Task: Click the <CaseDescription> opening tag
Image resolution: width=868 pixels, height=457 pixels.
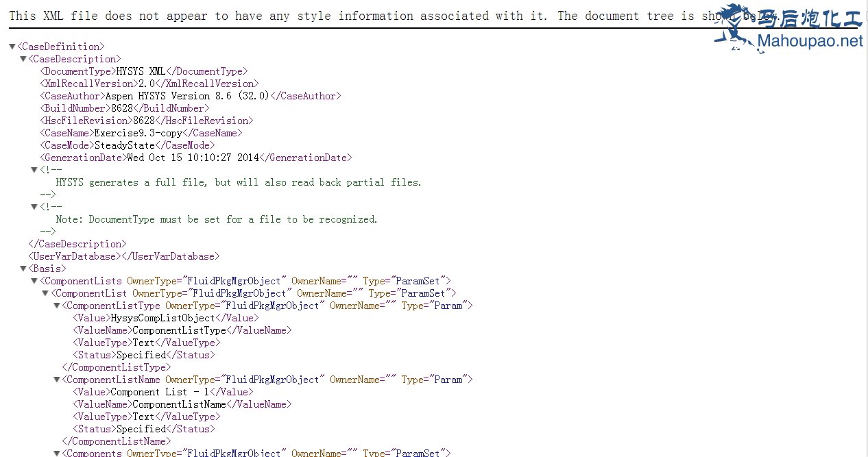Action: point(75,59)
